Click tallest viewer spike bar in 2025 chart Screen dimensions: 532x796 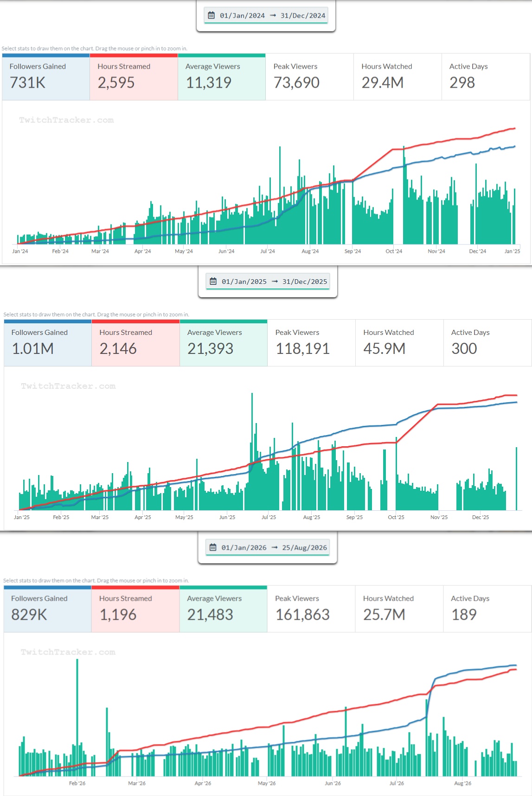252,451
